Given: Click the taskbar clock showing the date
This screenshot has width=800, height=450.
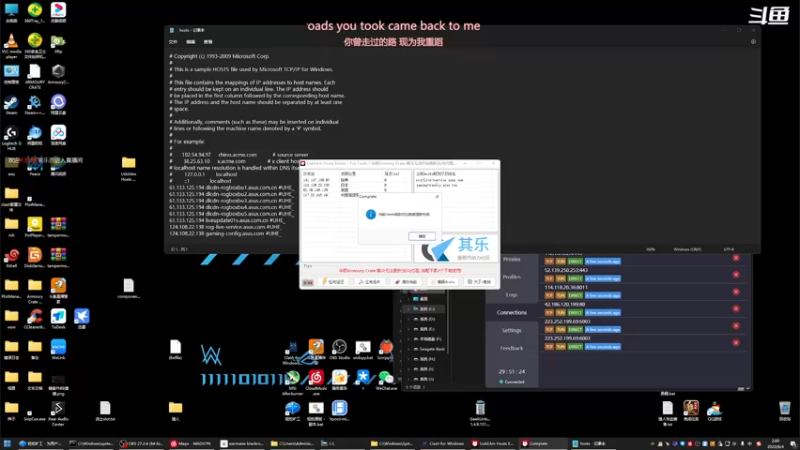Looking at the screenshot, I should click(x=776, y=443).
